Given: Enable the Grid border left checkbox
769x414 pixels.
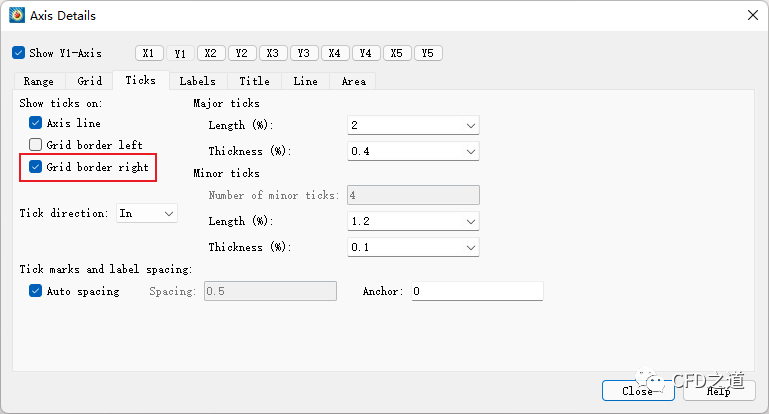Looking at the screenshot, I should pos(36,145).
